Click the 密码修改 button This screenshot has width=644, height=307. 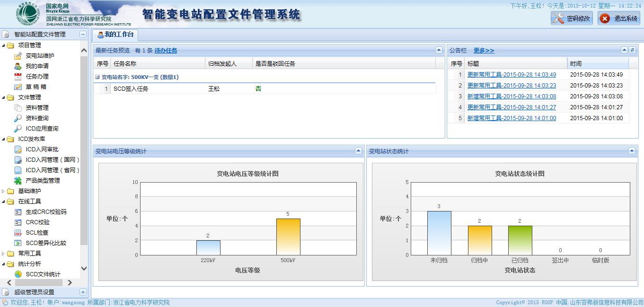click(x=572, y=18)
